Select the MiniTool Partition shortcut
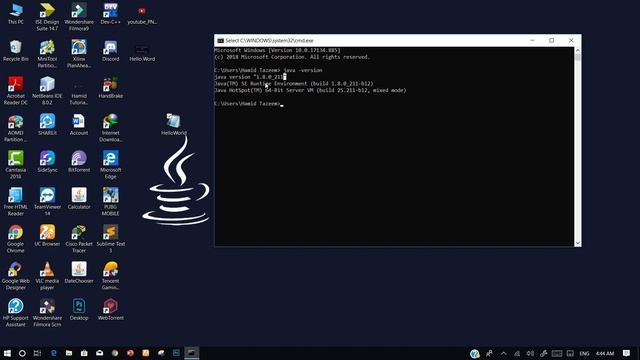 (x=47, y=54)
